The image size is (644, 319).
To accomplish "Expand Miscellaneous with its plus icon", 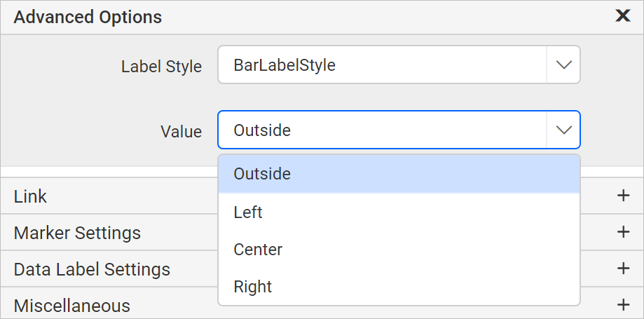I will (x=623, y=305).
